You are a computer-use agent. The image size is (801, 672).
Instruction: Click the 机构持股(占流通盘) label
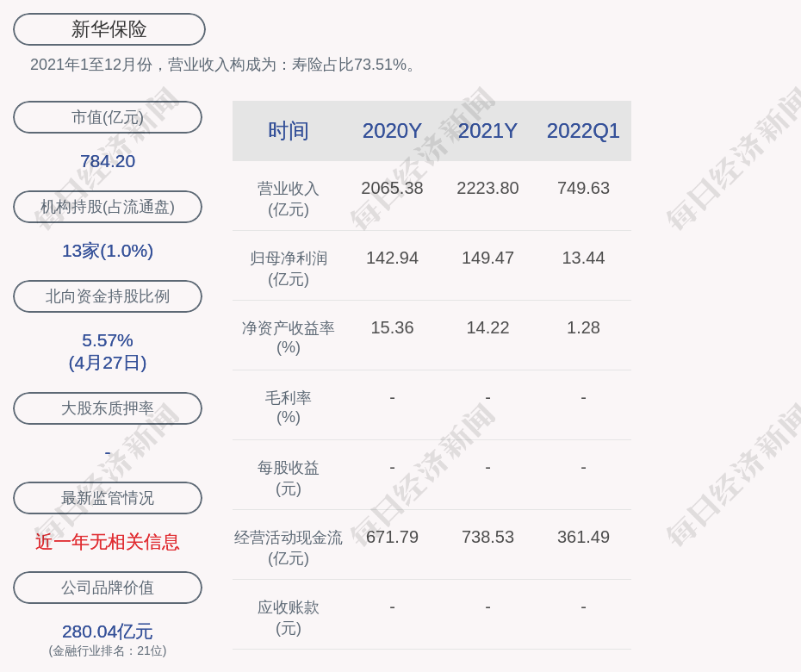(108, 207)
